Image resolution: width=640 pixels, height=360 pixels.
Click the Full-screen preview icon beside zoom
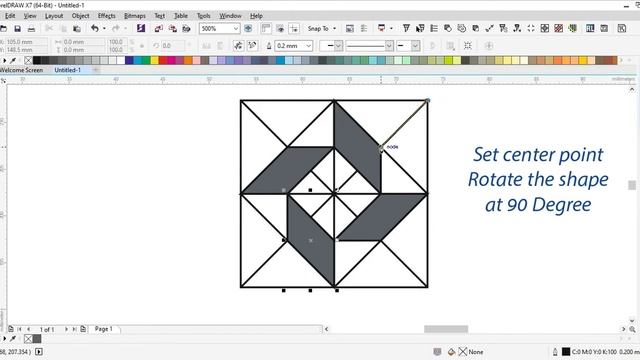pyautogui.click(x=248, y=28)
